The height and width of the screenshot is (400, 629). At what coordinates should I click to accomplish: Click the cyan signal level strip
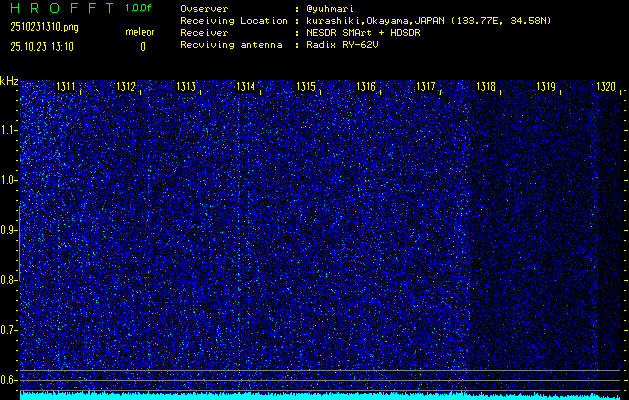coord(320,396)
